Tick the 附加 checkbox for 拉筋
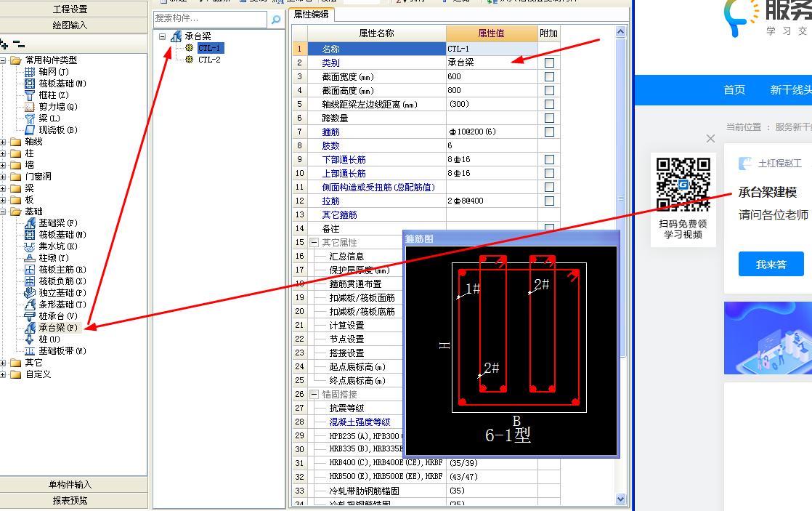 coord(550,201)
